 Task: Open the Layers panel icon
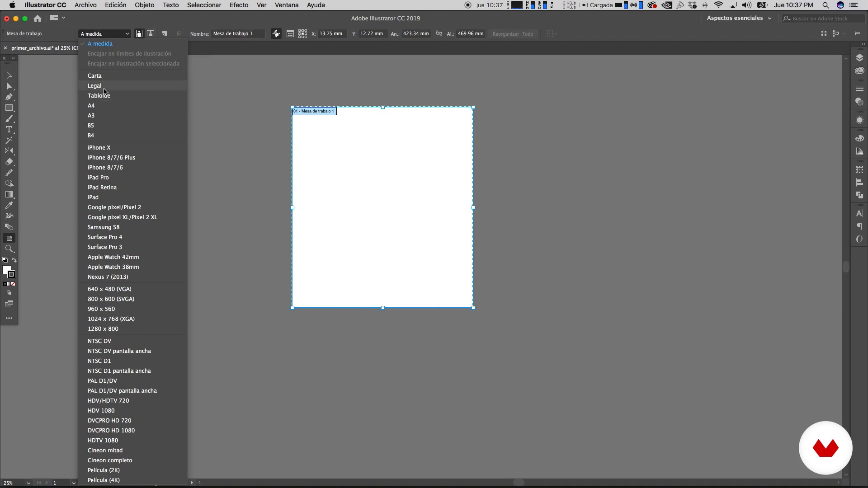click(x=859, y=57)
